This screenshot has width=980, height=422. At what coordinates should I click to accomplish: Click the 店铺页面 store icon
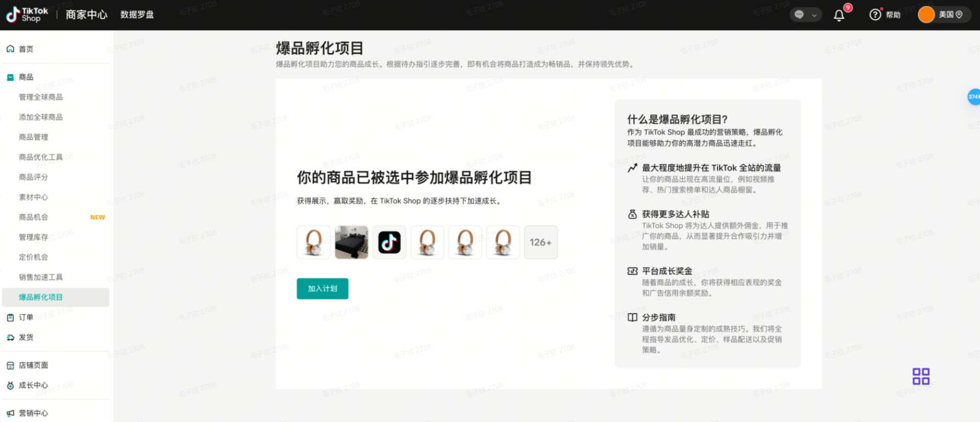point(10,365)
